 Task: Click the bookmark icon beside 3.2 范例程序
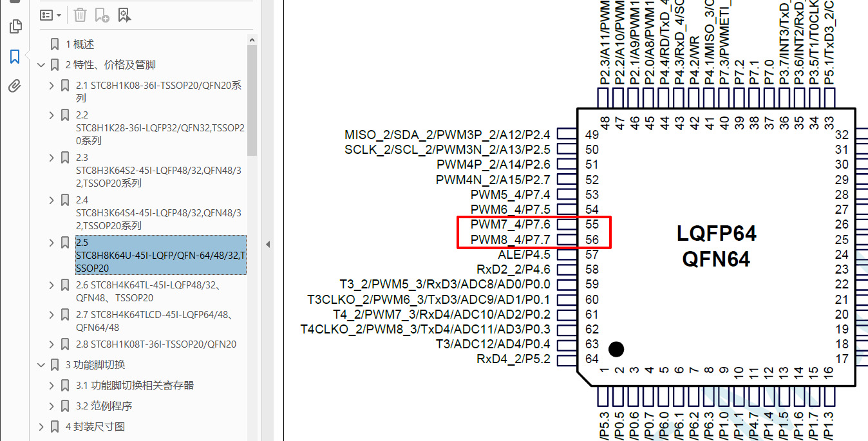[x=65, y=406]
